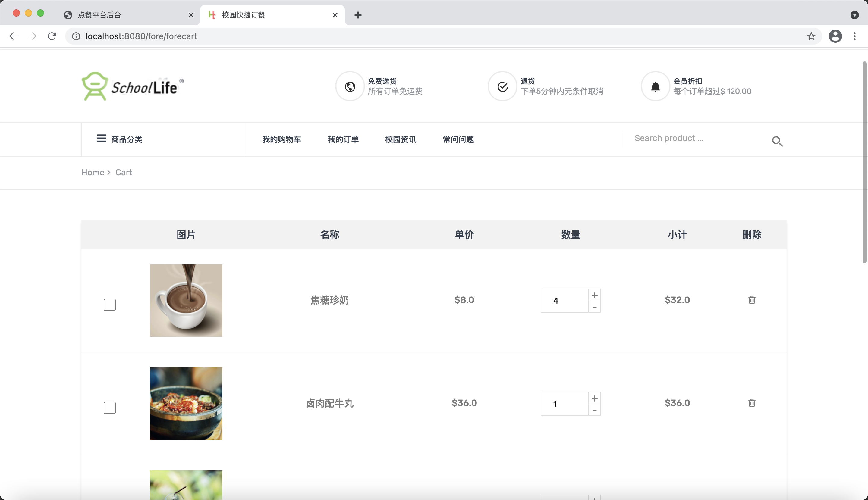This screenshot has height=500, width=868.
Task: Click the SchoolLife logo
Action: coord(133,86)
